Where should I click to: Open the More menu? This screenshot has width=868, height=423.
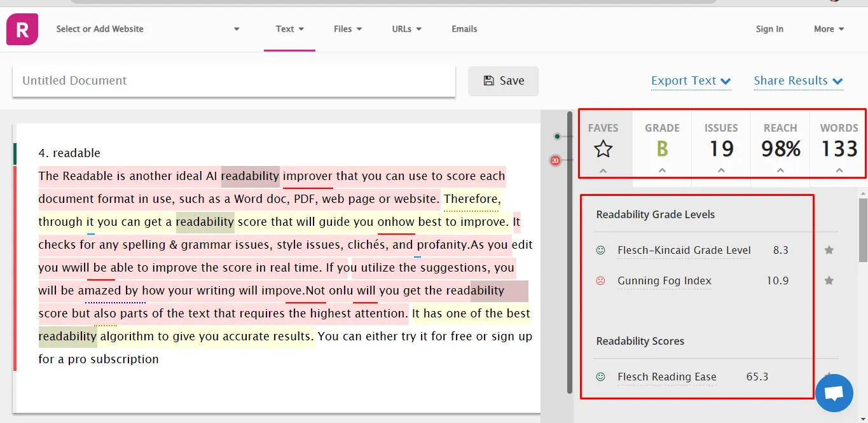tap(829, 29)
